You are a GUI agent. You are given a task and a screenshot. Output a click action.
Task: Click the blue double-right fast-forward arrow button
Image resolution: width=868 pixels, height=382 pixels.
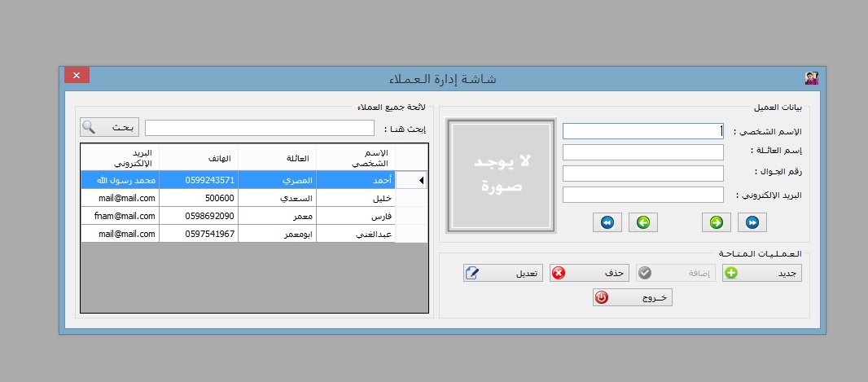point(752,222)
